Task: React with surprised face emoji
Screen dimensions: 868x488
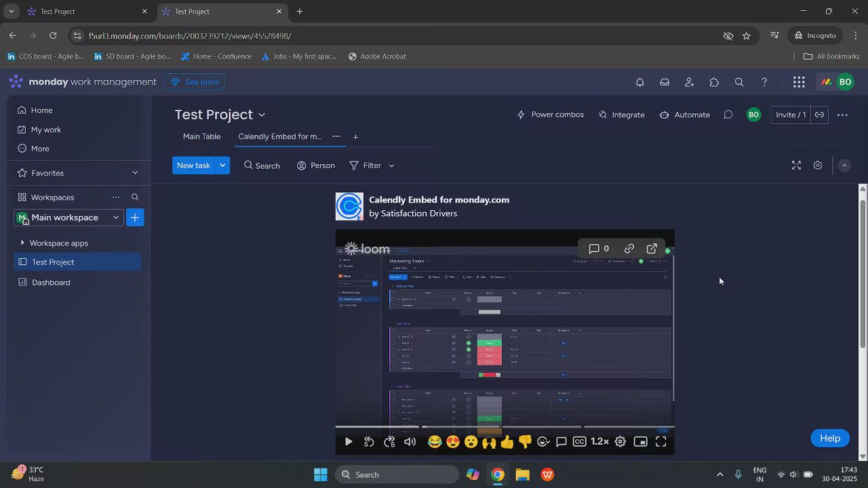Action: pyautogui.click(x=471, y=442)
